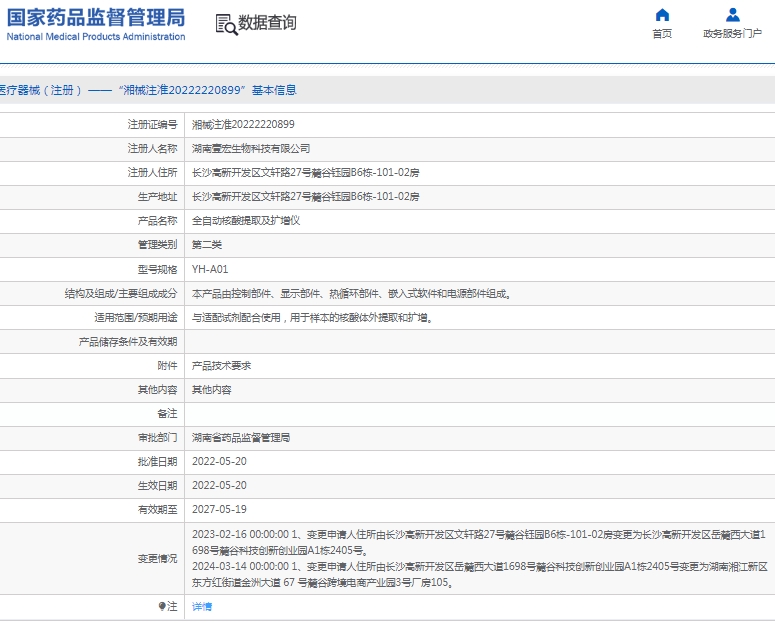Click the 数据查询 heading text

(x=267, y=22)
